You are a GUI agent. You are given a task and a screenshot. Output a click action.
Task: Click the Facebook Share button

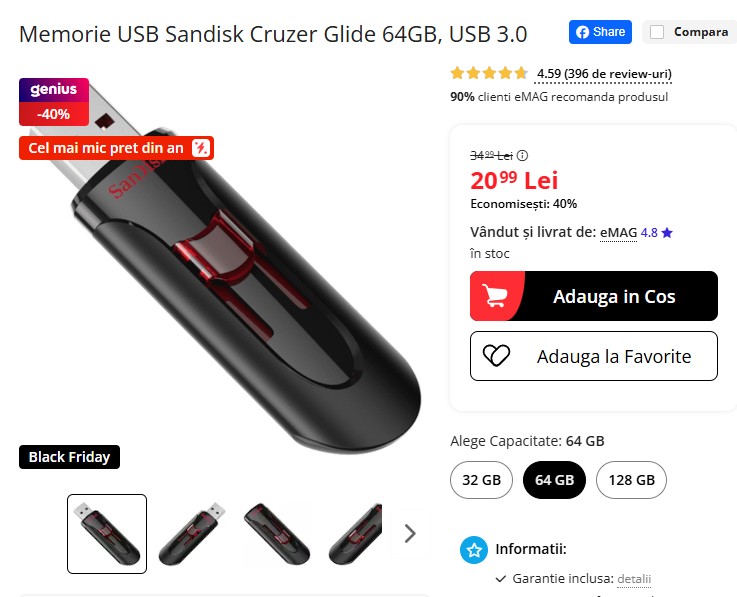(600, 32)
